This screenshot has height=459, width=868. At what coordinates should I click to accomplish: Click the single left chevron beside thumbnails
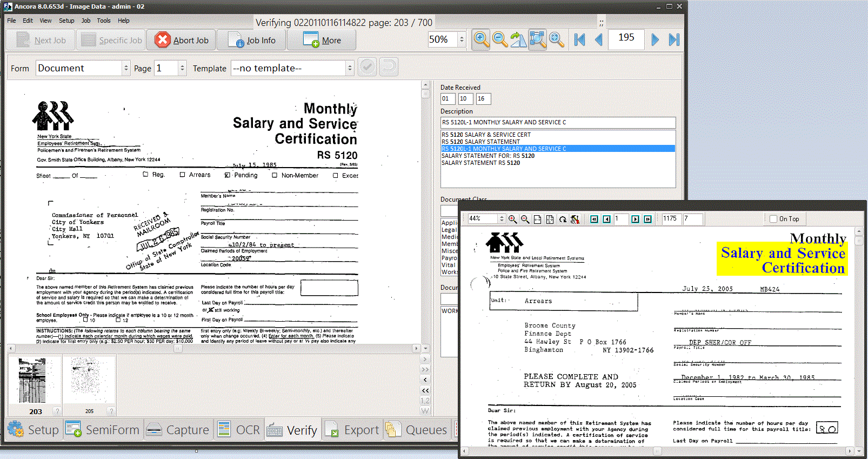point(425,380)
